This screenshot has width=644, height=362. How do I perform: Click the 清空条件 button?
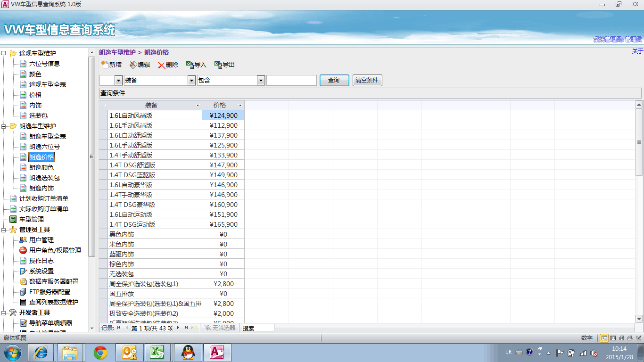click(x=367, y=80)
